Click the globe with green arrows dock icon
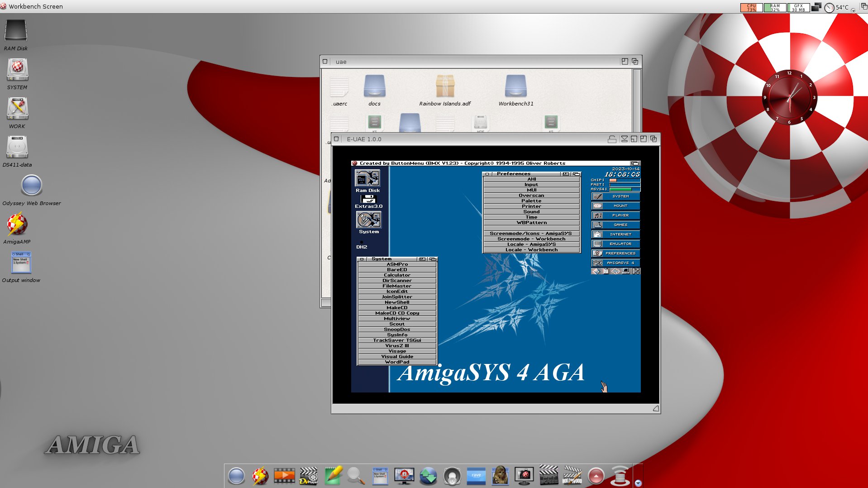This screenshot has height=488, width=868. point(428,476)
